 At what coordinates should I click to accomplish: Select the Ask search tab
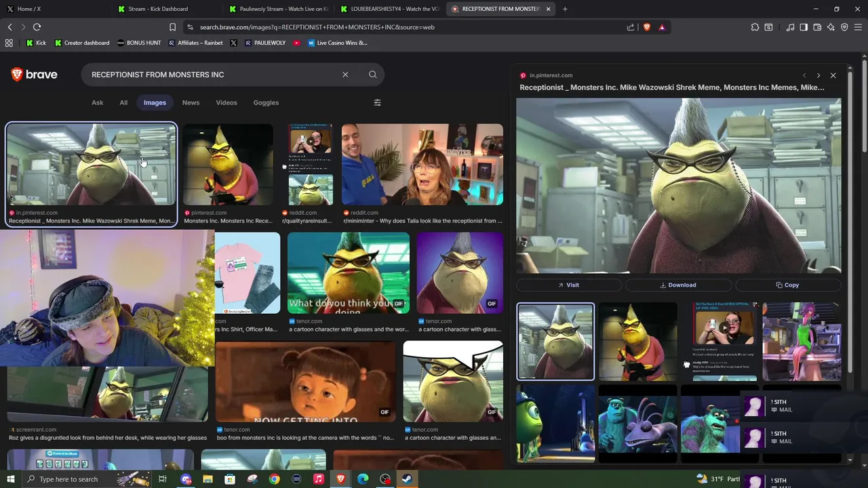point(98,102)
